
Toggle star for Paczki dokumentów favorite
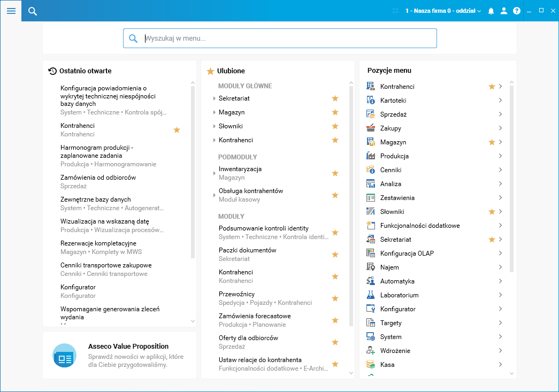pos(335,254)
